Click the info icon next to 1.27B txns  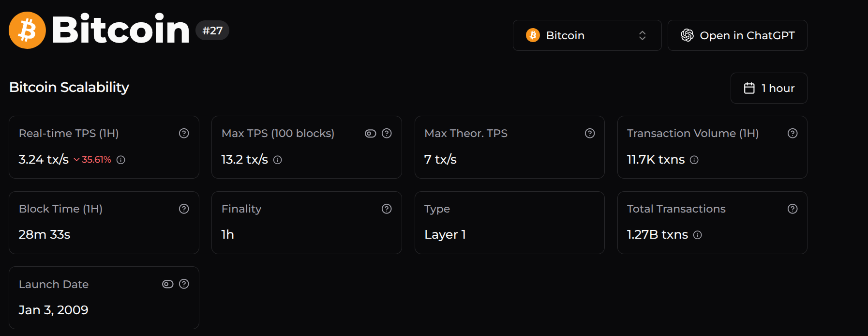click(697, 235)
